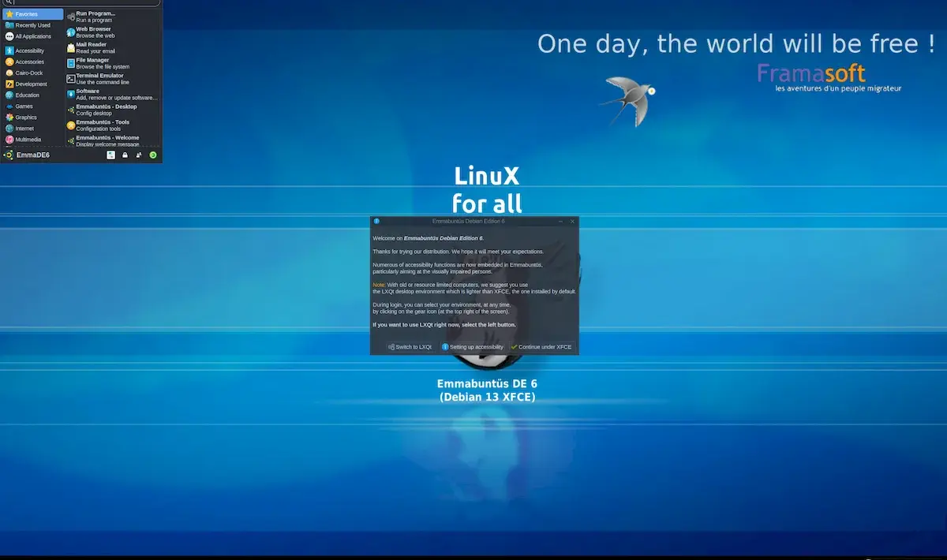Open Emmabuntüs - Tools configuration entry
Screen dimensions: 947x560
pyautogui.click(x=112, y=125)
